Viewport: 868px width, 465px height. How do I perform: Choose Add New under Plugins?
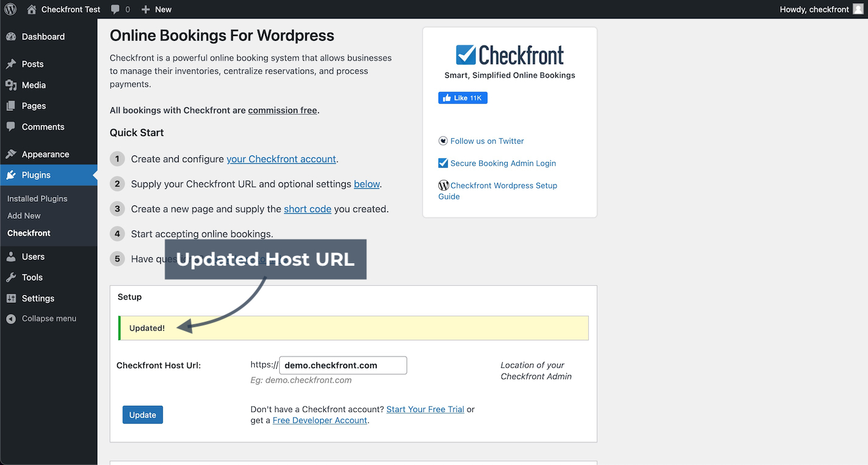(24, 216)
